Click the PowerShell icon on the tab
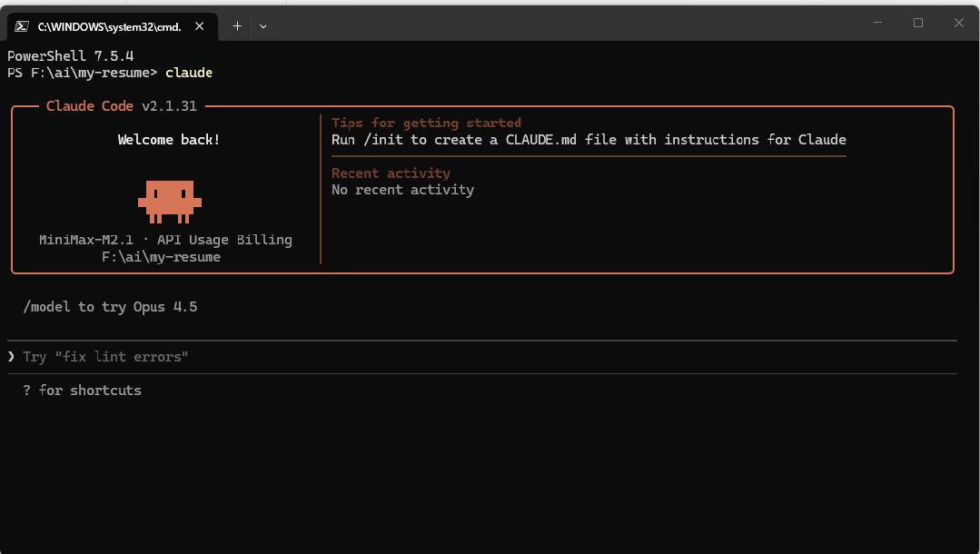980x554 pixels. [22, 26]
